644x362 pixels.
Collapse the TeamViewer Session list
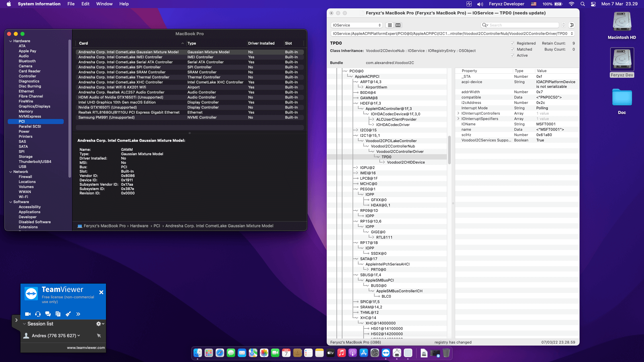24,324
